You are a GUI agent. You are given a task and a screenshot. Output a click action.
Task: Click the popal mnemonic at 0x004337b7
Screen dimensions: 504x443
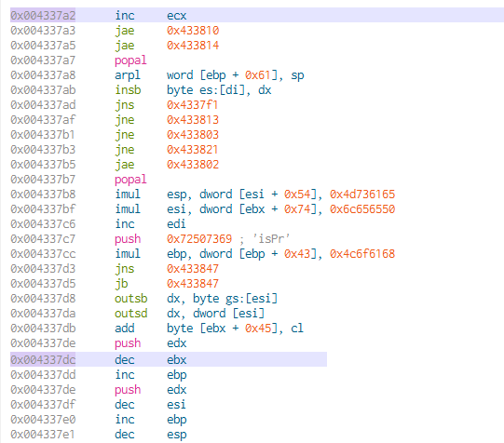pyautogui.click(x=130, y=179)
